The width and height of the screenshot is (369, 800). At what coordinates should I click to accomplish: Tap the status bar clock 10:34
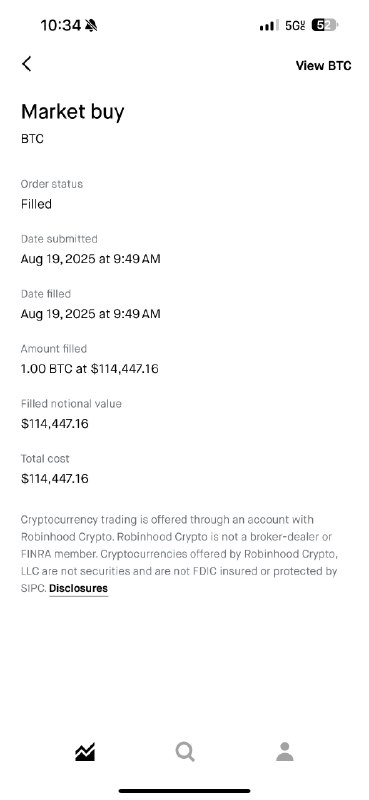pyautogui.click(x=61, y=25)
